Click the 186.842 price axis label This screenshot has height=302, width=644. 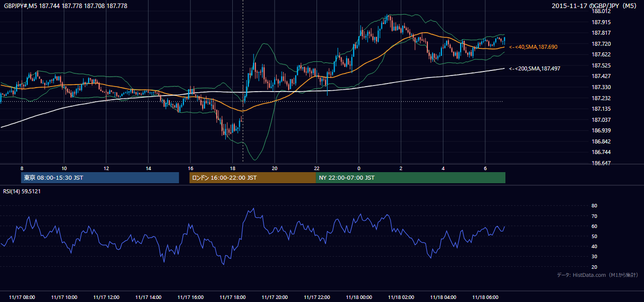tap(601, 142)
